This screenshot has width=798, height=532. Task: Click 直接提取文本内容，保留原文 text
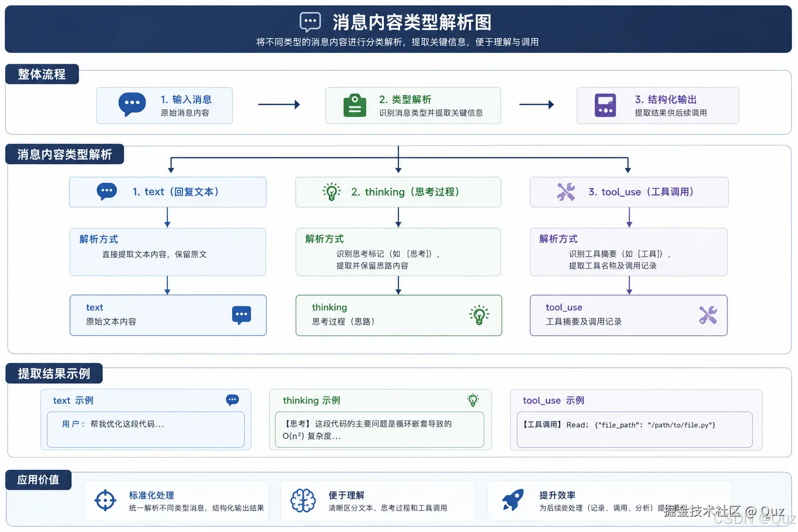154,254
